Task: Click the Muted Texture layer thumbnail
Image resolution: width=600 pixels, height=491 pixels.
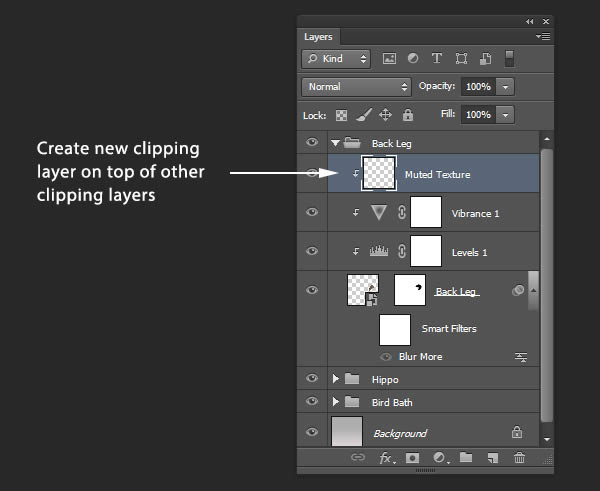Action: (379, 173)
